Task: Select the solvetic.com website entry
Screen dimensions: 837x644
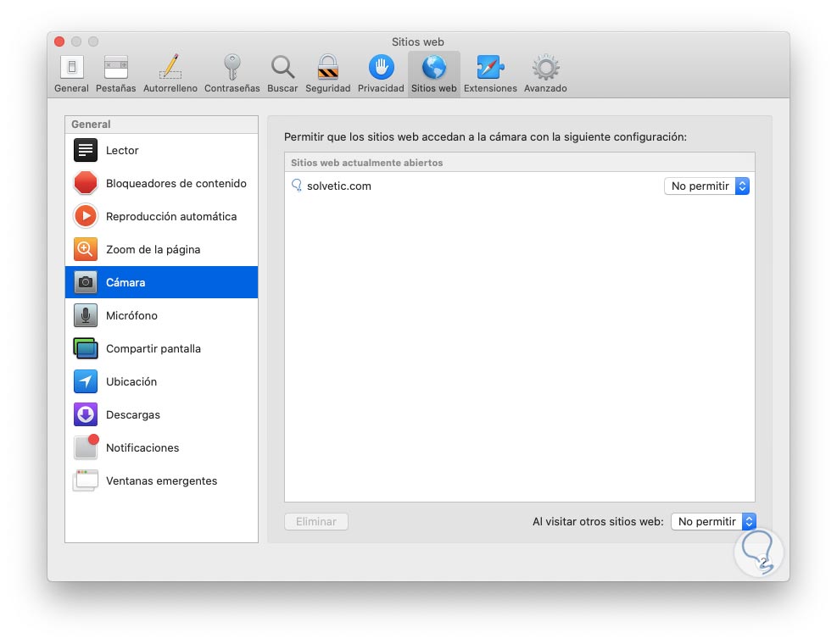Action: point(338,186)
